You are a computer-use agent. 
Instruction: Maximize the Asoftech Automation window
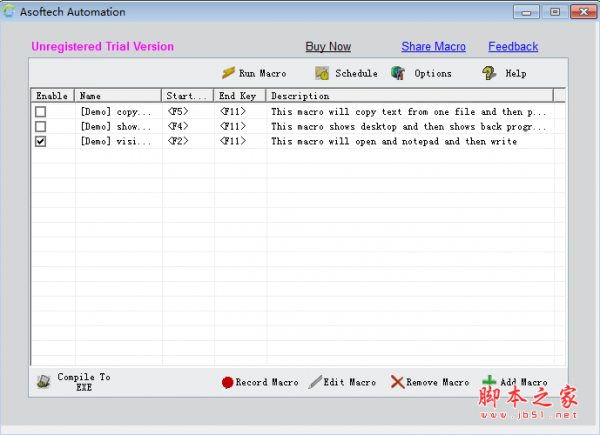point(555,12)
